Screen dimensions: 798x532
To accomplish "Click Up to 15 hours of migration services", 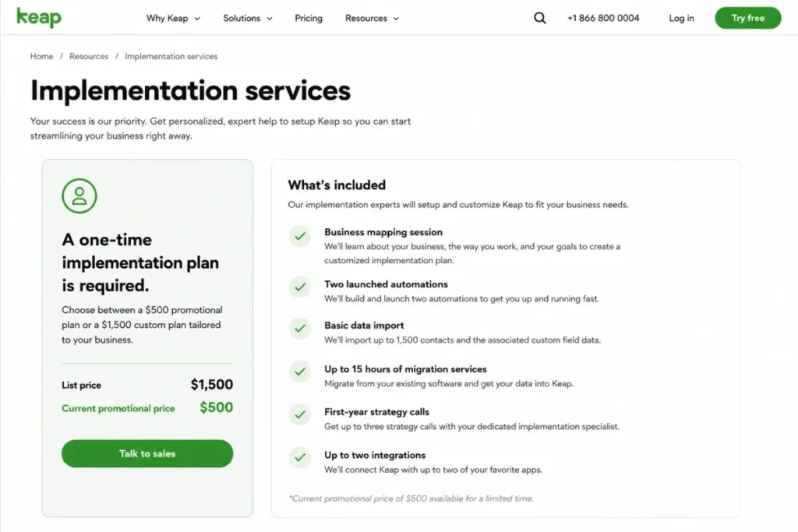I will [405, 369].
